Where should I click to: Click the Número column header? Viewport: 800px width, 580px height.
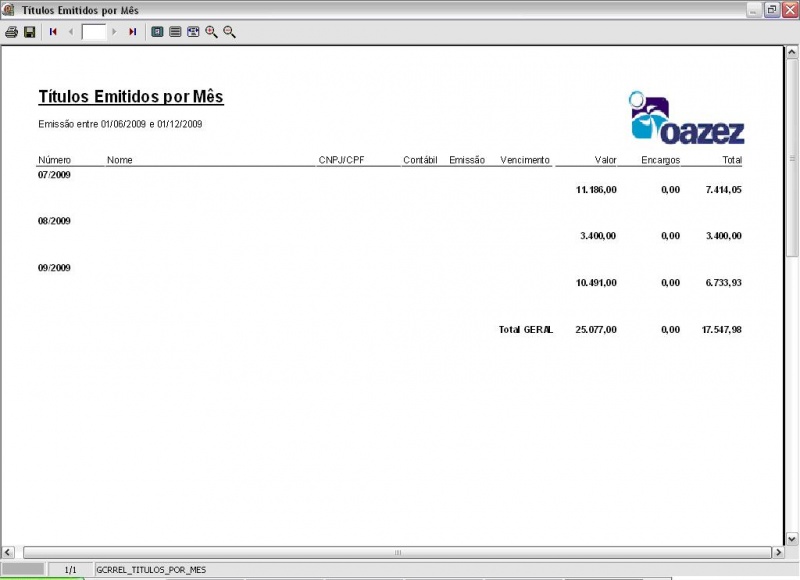coord(55,160)
